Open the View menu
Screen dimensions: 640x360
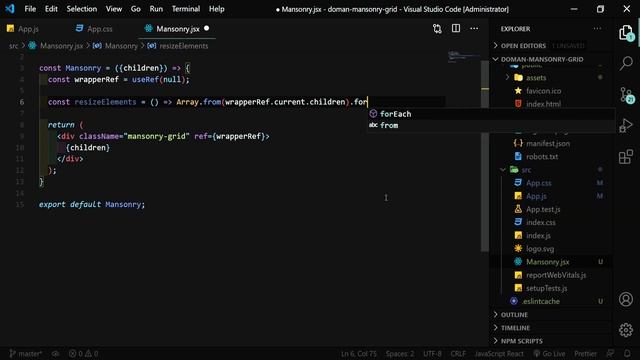pos(113,9)
